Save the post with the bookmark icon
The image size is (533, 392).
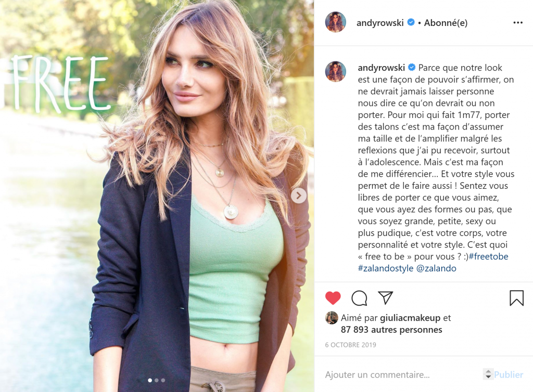[516, 298]
